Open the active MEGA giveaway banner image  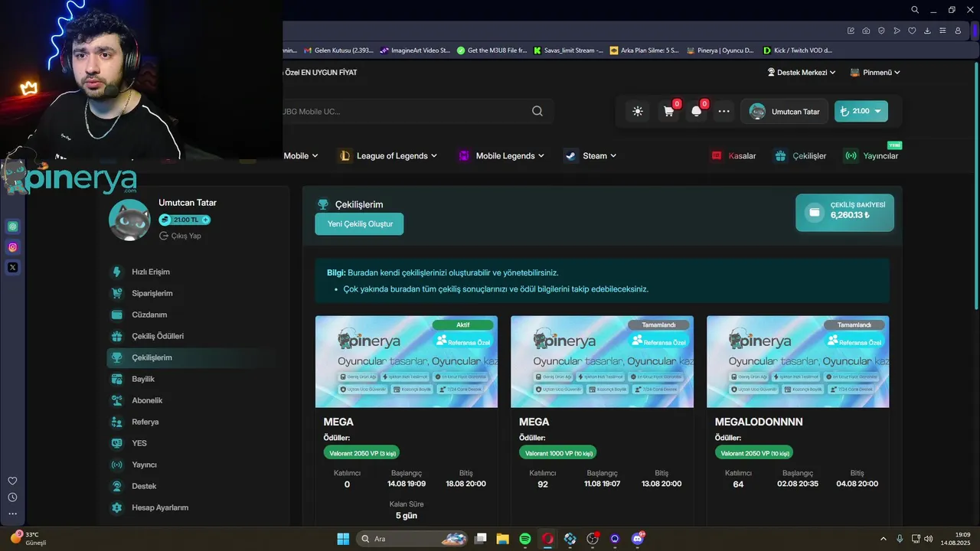(407, 362)
